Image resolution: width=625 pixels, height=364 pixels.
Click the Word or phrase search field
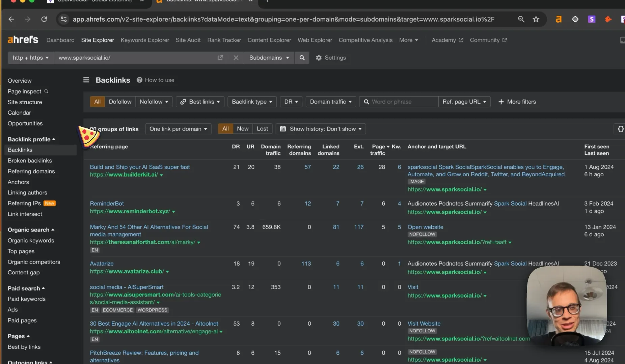click(399, 102)
